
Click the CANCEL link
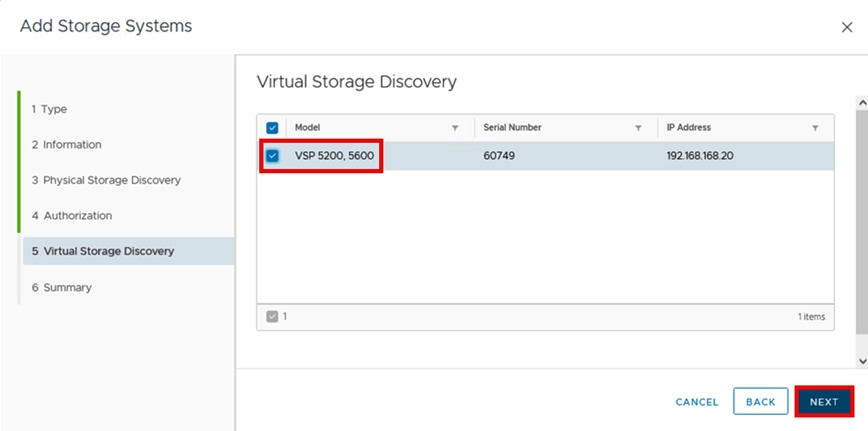point(697,402)
